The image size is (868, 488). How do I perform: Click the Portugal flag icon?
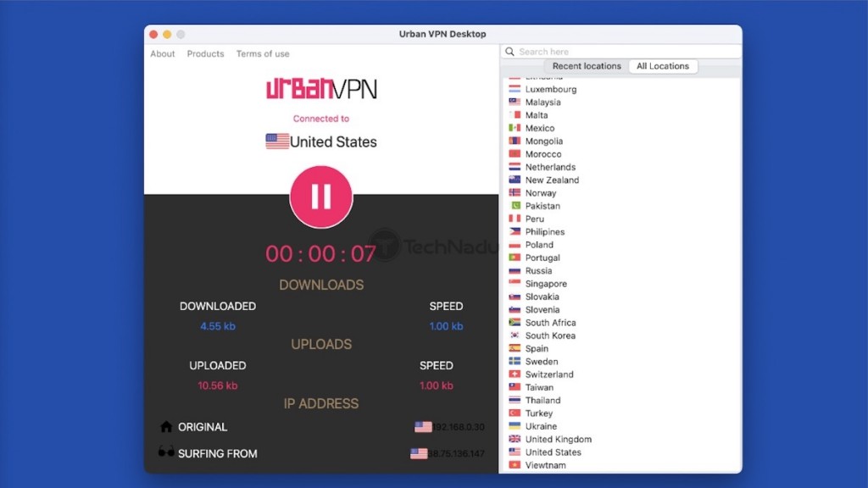pyautogui.click(x=515, y=258)
